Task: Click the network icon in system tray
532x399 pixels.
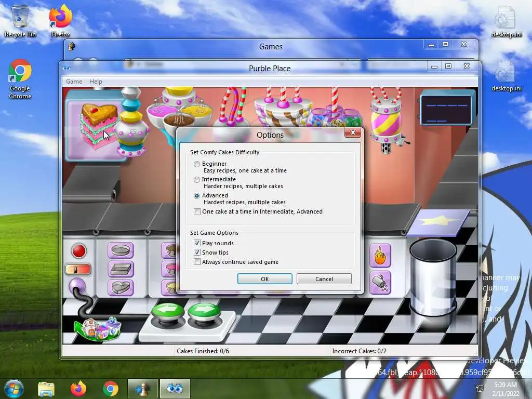Action: (x=480, y=389)
